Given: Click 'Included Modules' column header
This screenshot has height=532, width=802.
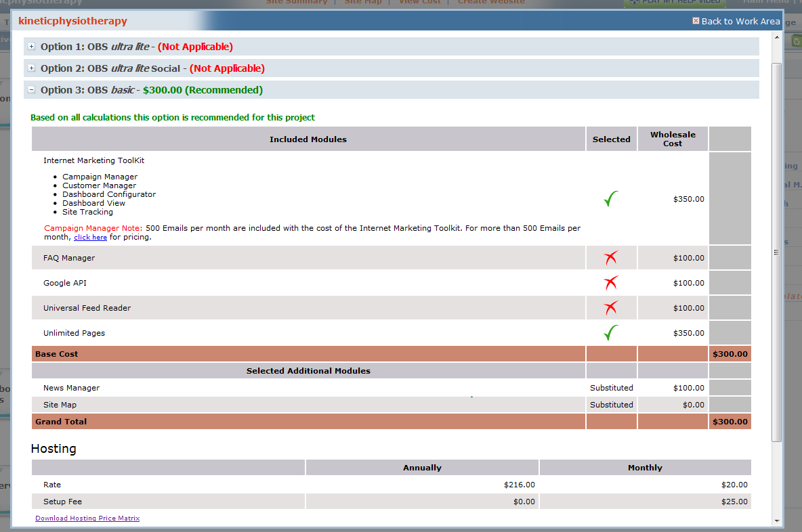Looking at the screenshot, I should pos(308,139).
